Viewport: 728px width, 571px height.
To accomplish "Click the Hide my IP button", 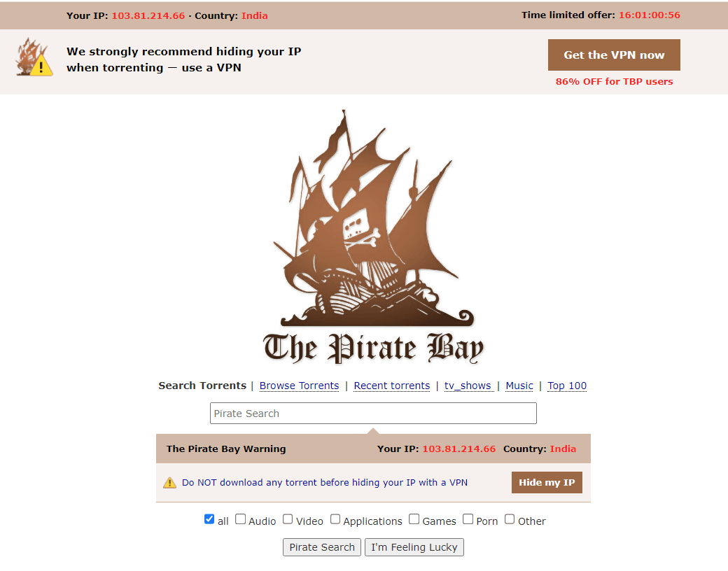I will (547, 483).
